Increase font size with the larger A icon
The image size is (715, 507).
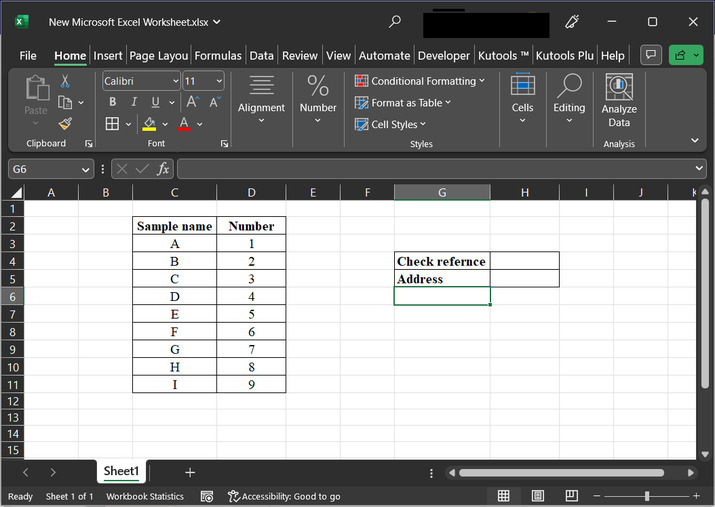coord(193,102)
